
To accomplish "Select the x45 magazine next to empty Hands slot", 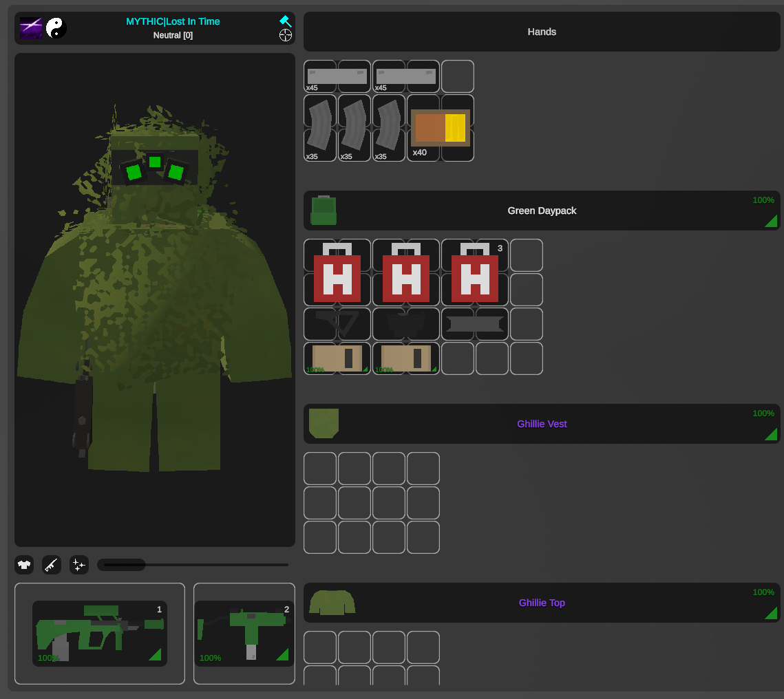I will tap(406, 76).
